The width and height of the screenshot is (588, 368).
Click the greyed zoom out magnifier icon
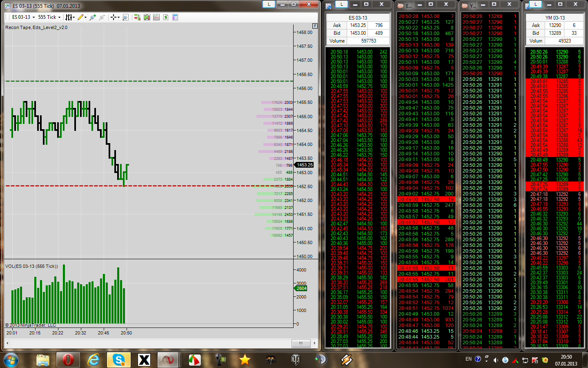102,17
